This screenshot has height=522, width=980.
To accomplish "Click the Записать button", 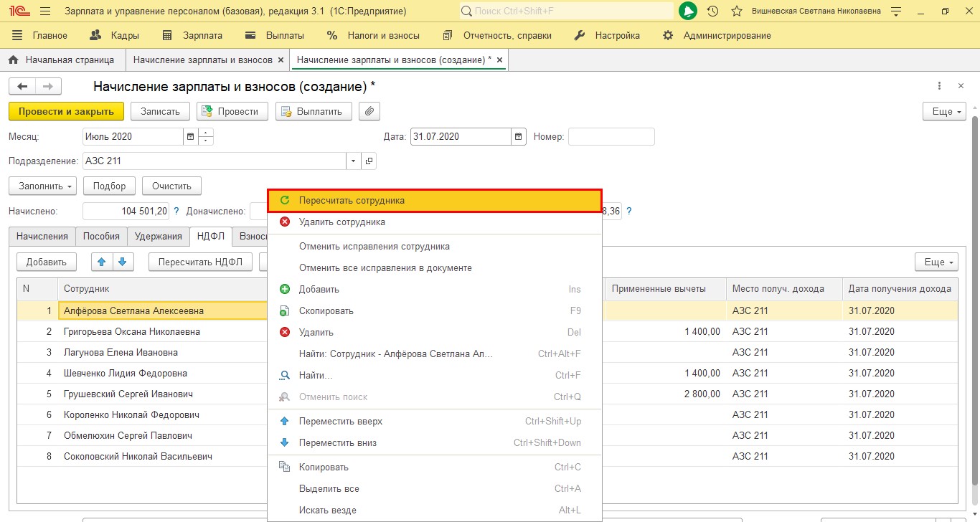I will click(x=160, y=111).
